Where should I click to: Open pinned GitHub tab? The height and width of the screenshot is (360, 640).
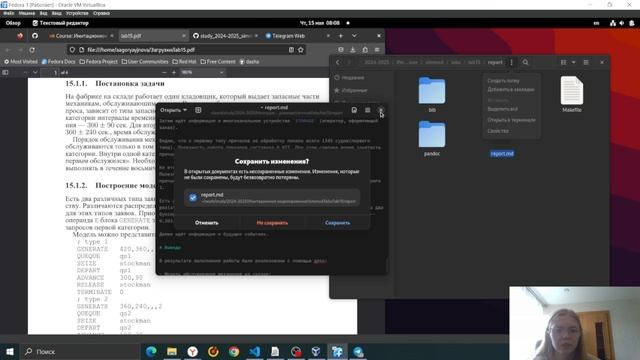point(35,36)
